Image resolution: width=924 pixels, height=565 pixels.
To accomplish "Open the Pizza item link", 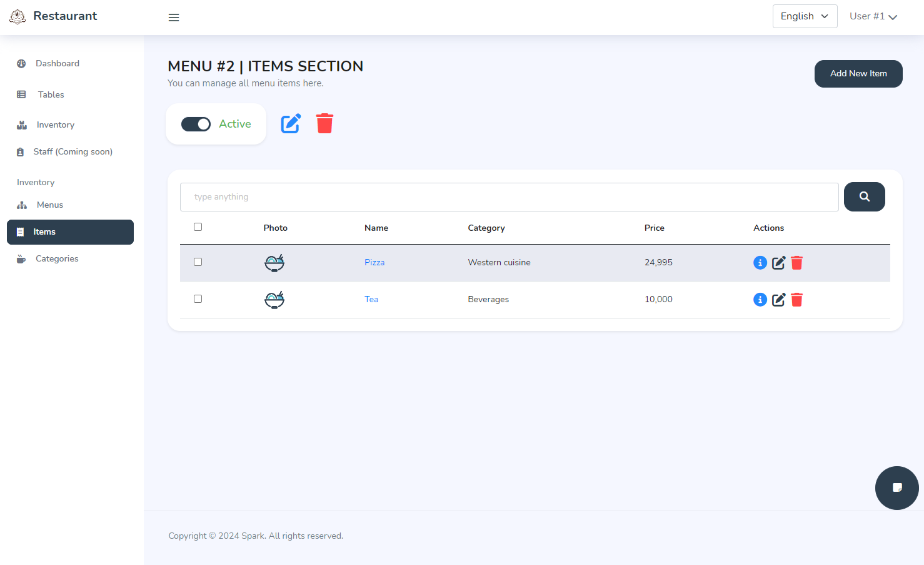I will [x=374, y=263].
